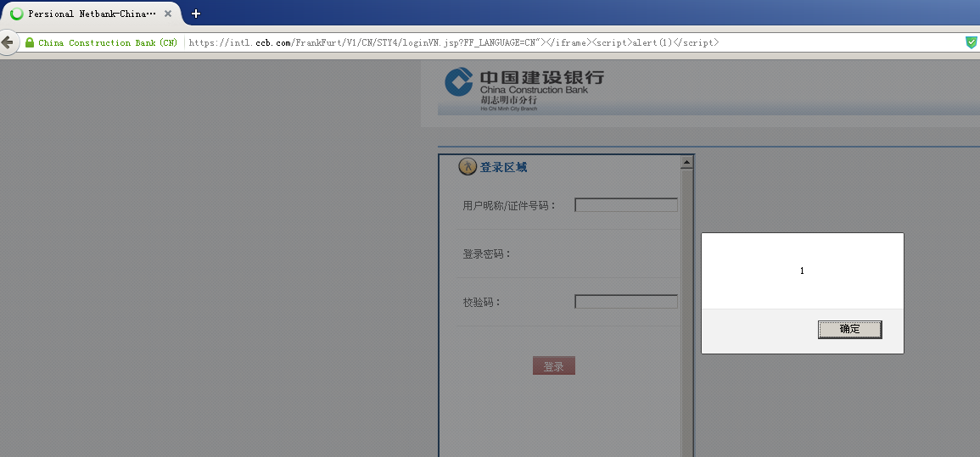The width and height of the screenshot is (980, 457).
Task: Click the 登录密码： label
Action: [488, 254]
